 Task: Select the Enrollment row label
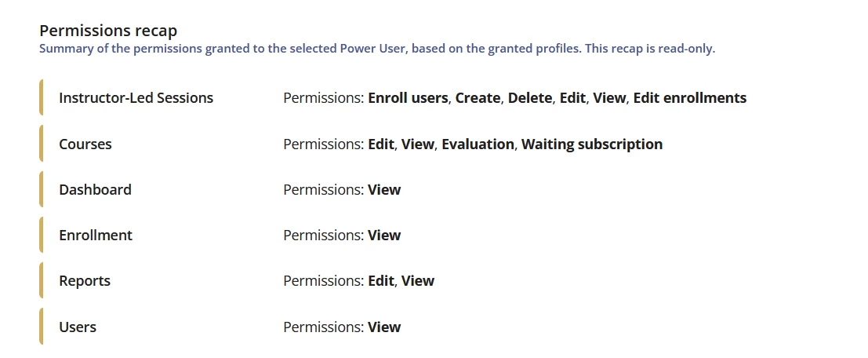click(96, 236)
